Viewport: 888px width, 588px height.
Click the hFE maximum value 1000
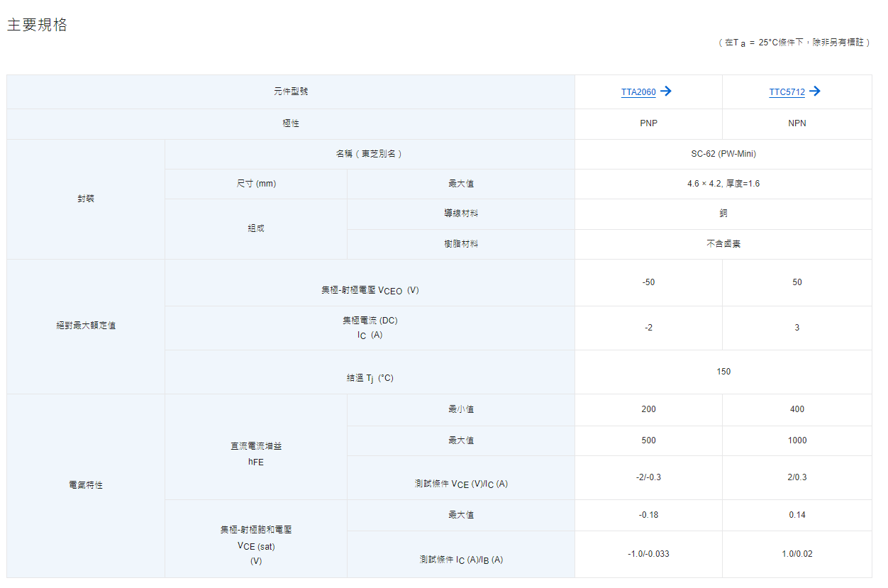click(797, 440)
